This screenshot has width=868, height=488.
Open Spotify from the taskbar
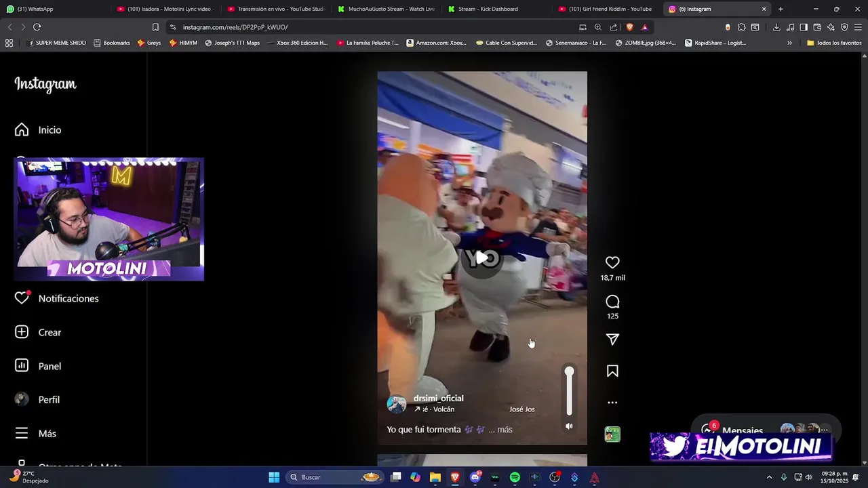(x=515, y=477)
